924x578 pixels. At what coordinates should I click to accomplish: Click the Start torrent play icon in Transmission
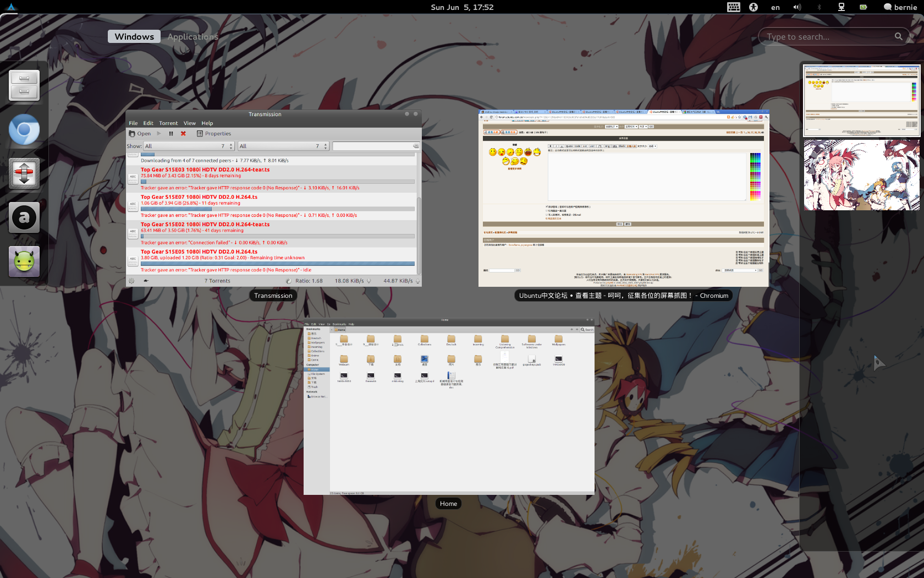159,133
